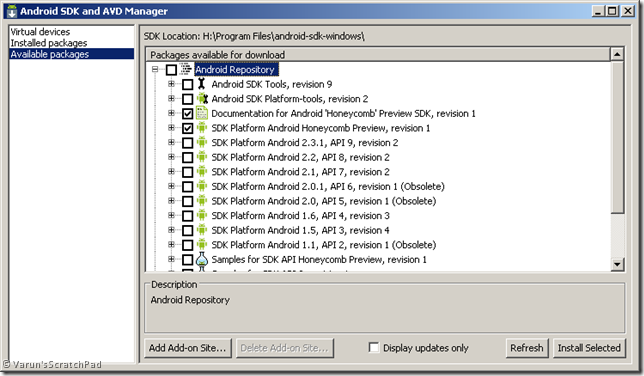The image size is (644, 376).
Task: Expand SDK Platform Android 2.0.1 Obsolete node
Action: (171, 186)
